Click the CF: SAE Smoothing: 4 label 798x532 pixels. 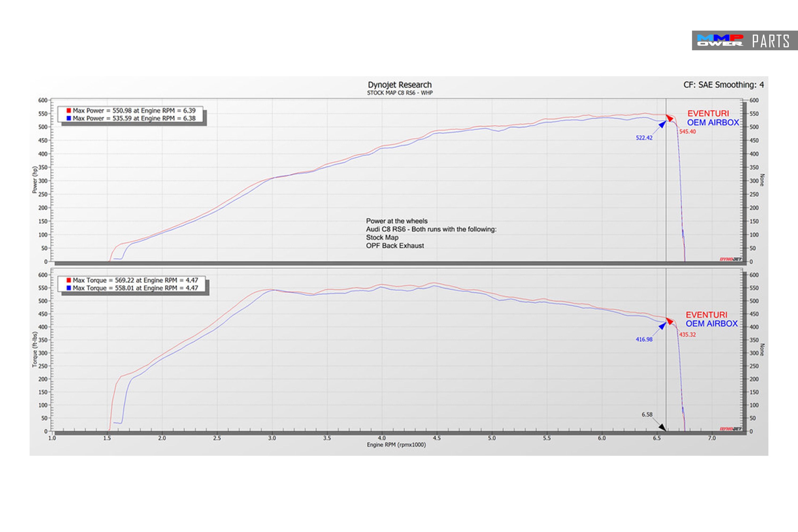pos(723,85)
